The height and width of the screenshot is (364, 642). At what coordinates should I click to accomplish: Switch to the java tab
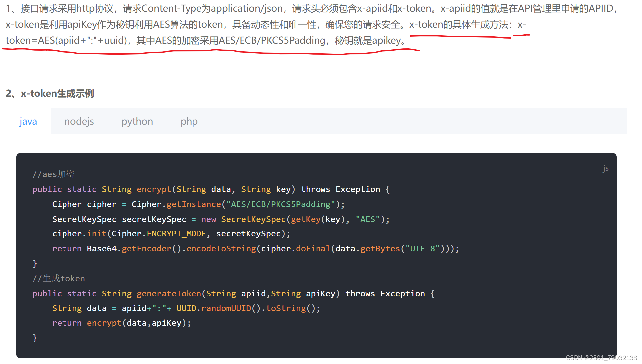coord(28,121)
